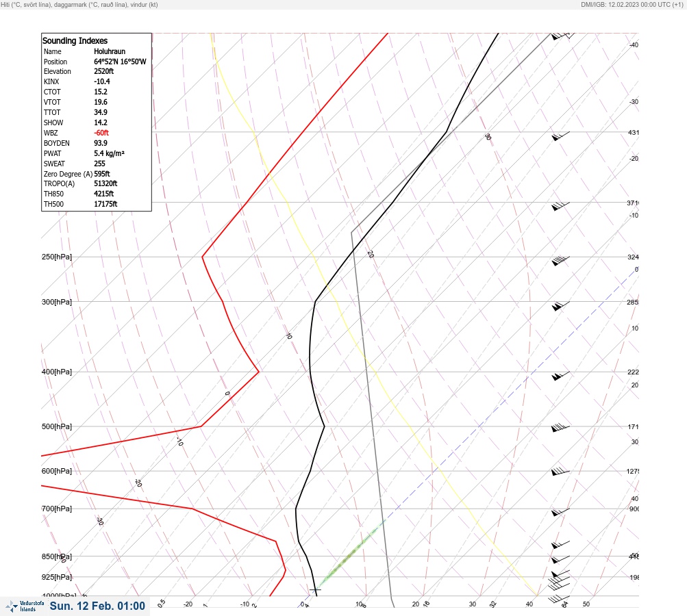Select the position value 64°52'N 16°50'W
The height and width of the screenshot is (616, 687).
[x=120, y=62]
